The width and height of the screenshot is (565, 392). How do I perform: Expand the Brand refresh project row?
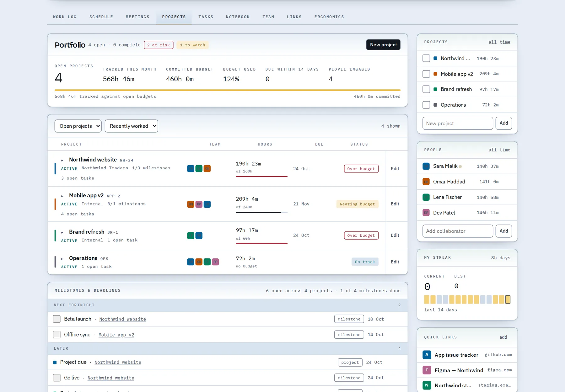click(x=62, y=232)
